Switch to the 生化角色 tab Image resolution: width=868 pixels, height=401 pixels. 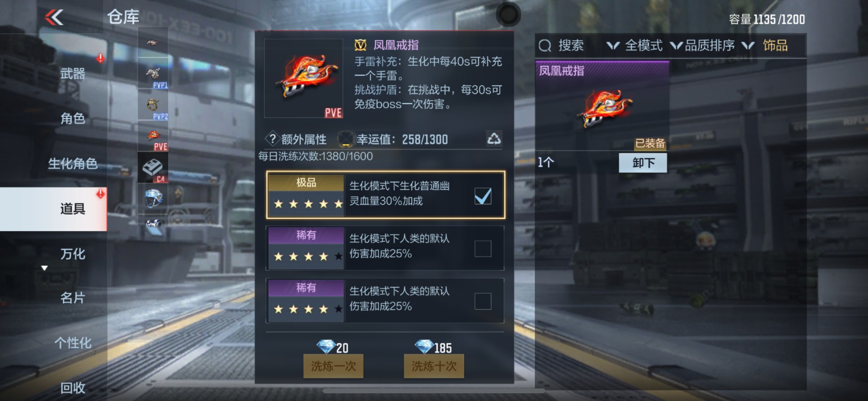point(73,164)
